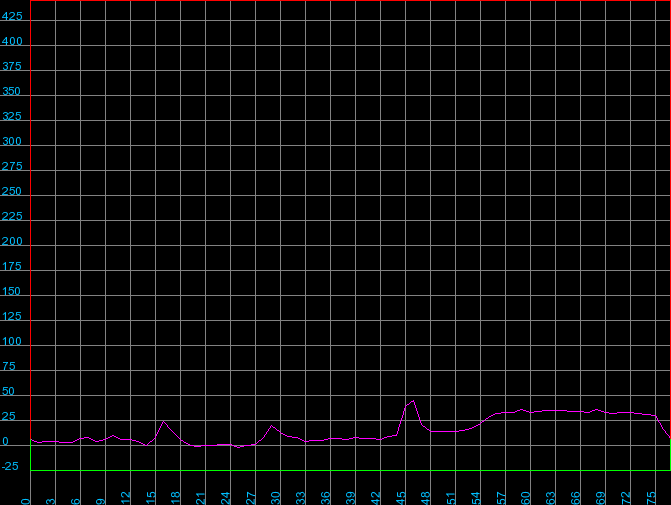Select the 100 y-axis label

pos(13,342)
